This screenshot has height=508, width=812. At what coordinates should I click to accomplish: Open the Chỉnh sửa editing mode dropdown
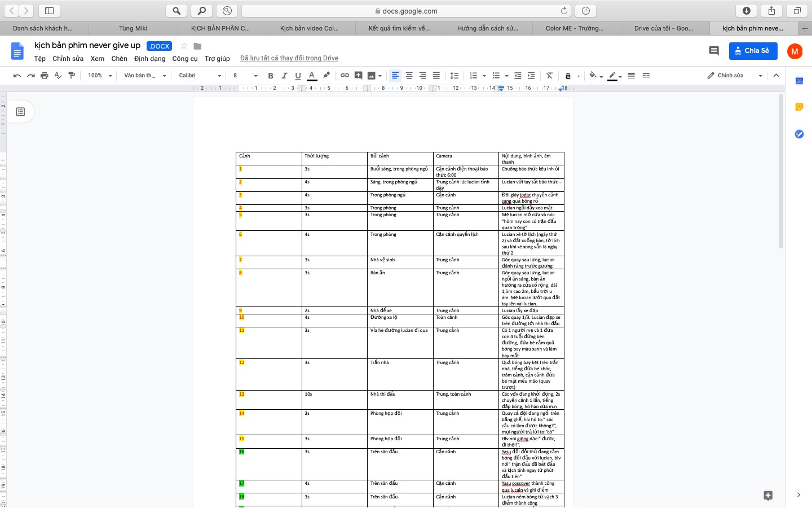[735, 76]
